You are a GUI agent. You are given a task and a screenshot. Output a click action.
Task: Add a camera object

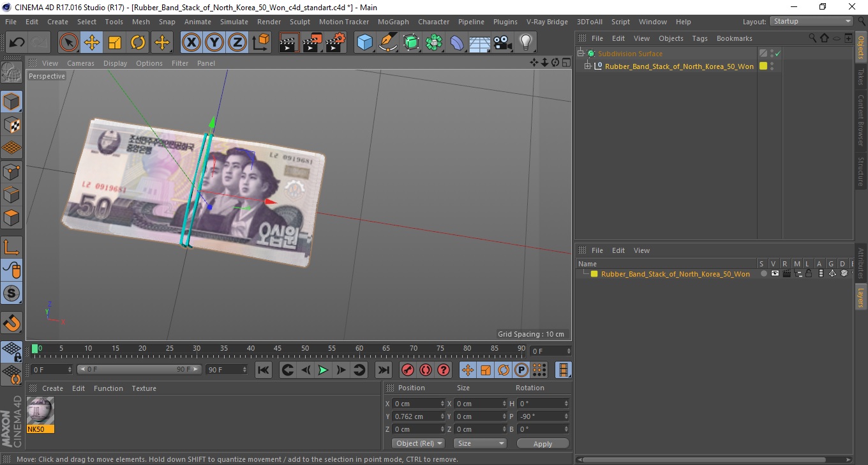[502, 43]
